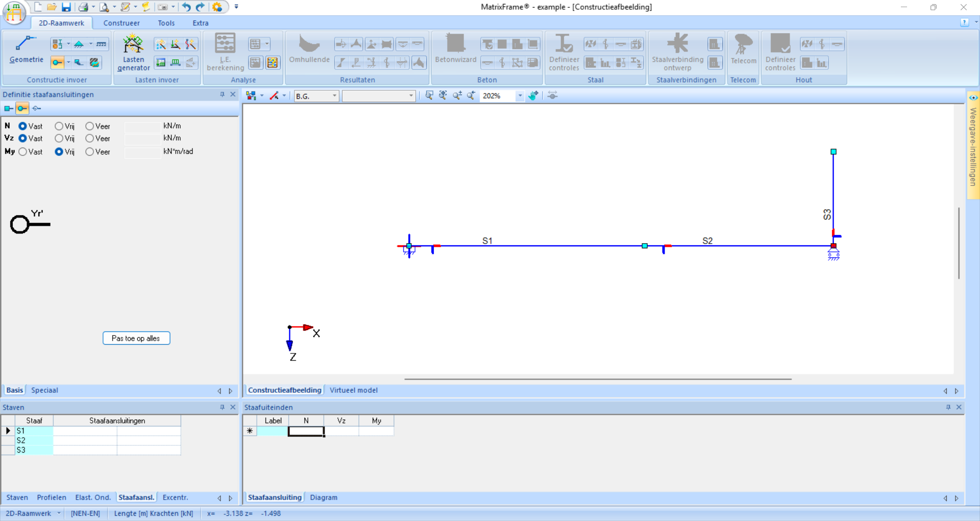Set My to Vast

pos(23,152)
